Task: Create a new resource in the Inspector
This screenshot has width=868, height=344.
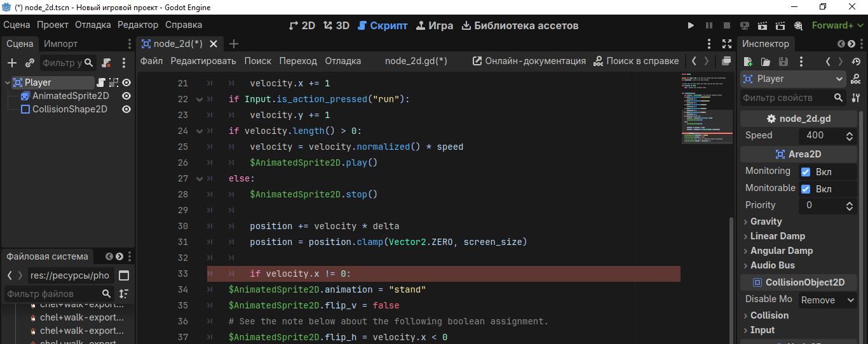Action: (748, 62)
